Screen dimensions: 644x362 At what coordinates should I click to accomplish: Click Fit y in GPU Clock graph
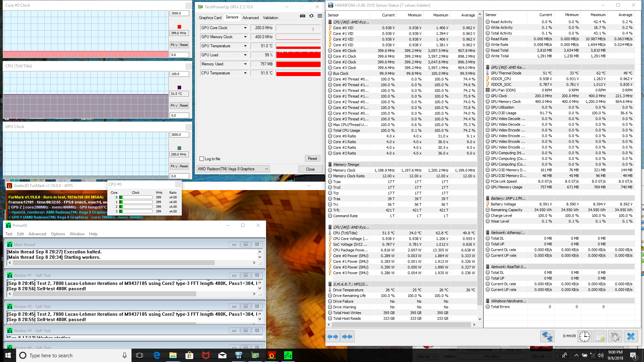[x=174, y=166]
